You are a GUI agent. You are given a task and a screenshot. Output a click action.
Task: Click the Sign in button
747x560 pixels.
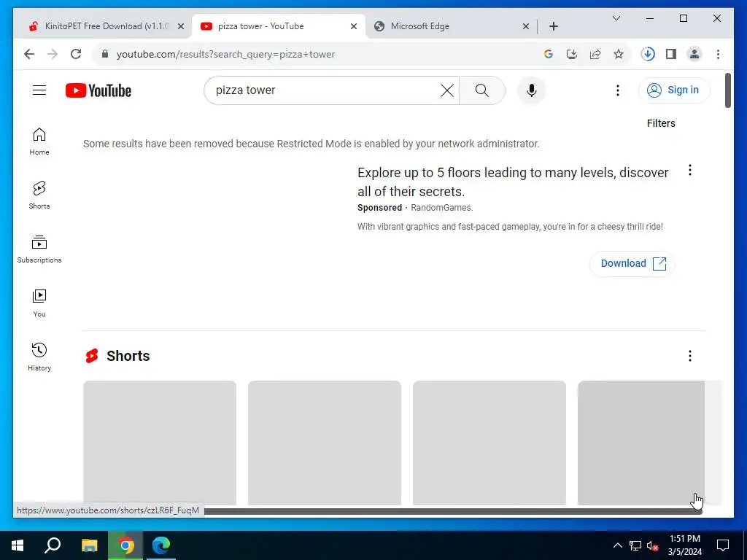coord(674,90)
